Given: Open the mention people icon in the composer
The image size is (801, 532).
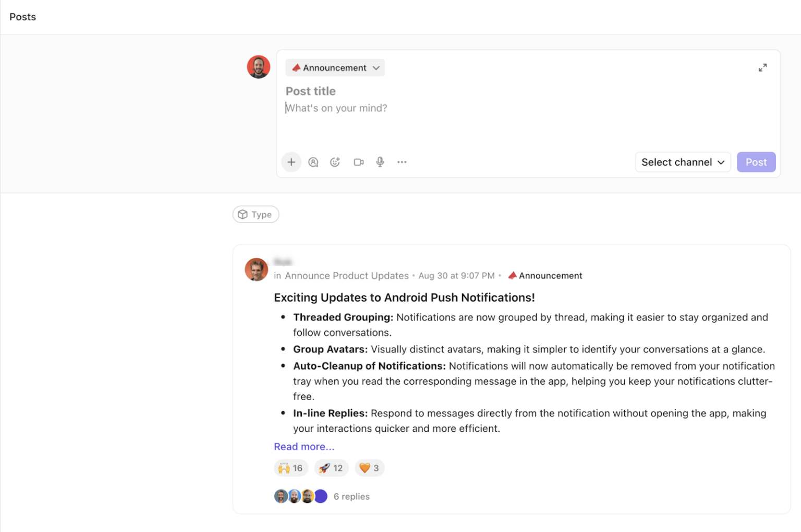Looking at the screenshot, I should (x=313, y=162).
